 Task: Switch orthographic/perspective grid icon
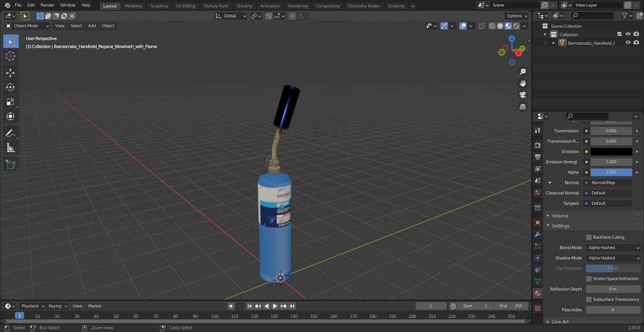(523, 107)
